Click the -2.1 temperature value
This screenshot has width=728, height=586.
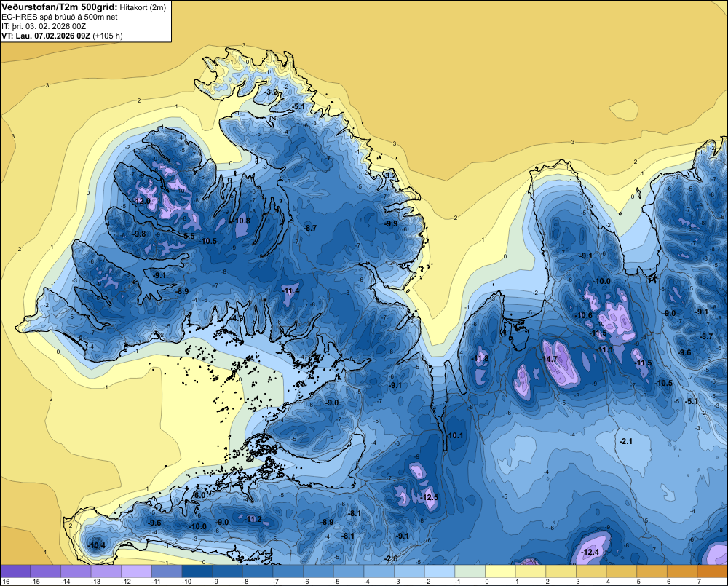(626, 440)
